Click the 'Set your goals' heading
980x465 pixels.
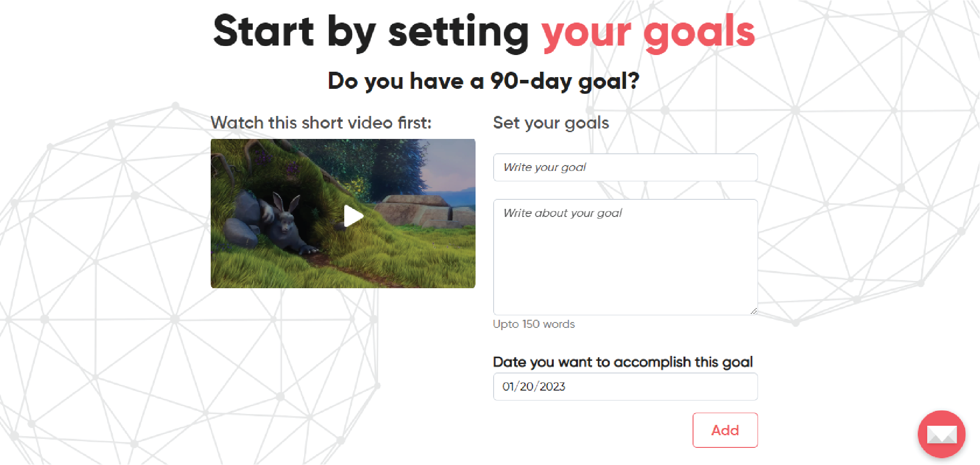pyautogui.click(x=551, y=123)
